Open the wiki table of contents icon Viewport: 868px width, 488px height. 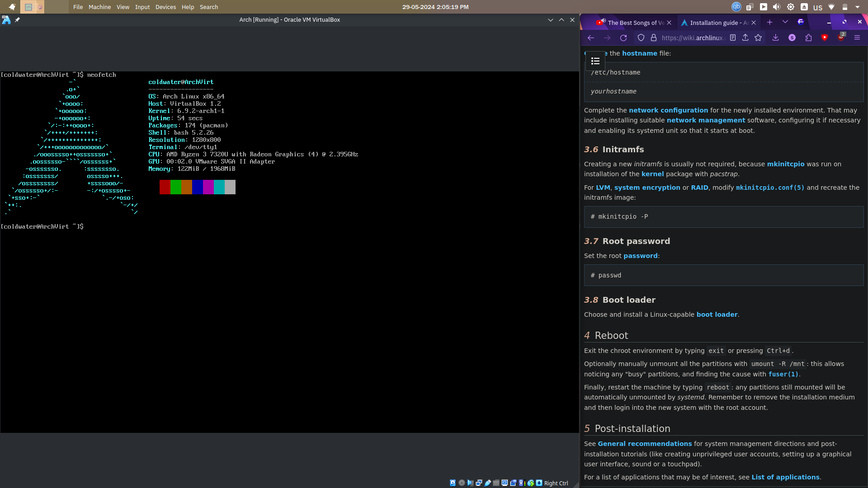coord(595,61)
